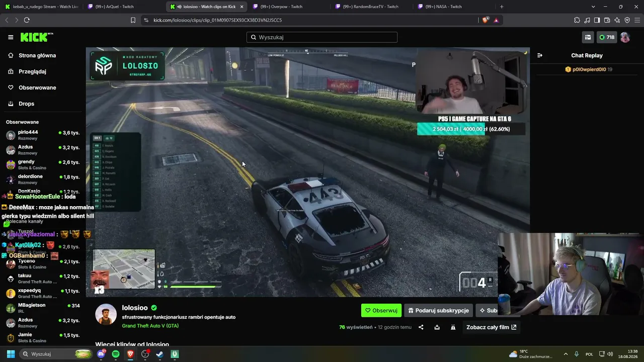Open Drops in the sidebar
644x362 pixels.
[x=26, y=104]
